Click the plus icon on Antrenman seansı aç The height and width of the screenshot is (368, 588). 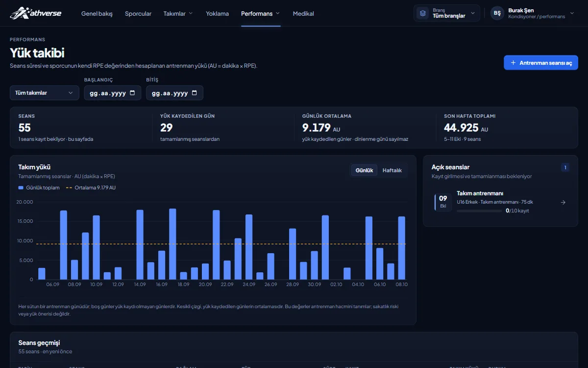pos(513,63)
